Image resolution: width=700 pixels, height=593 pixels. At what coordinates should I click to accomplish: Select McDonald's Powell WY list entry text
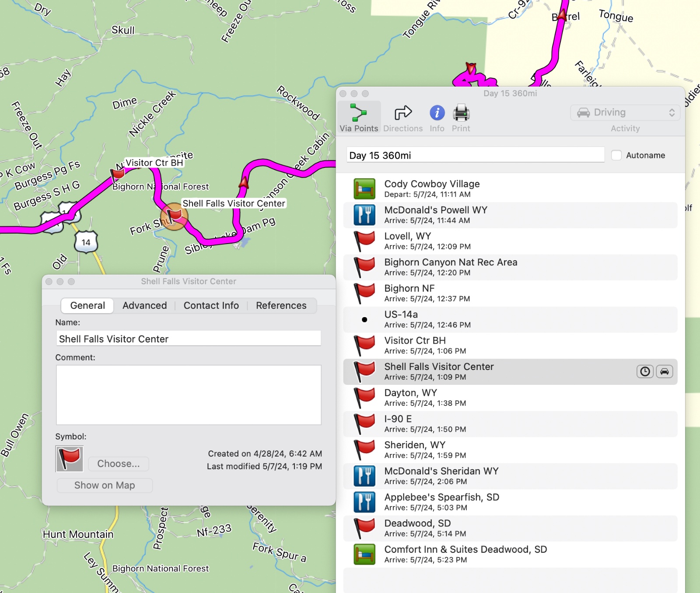[x=436, y=210]
